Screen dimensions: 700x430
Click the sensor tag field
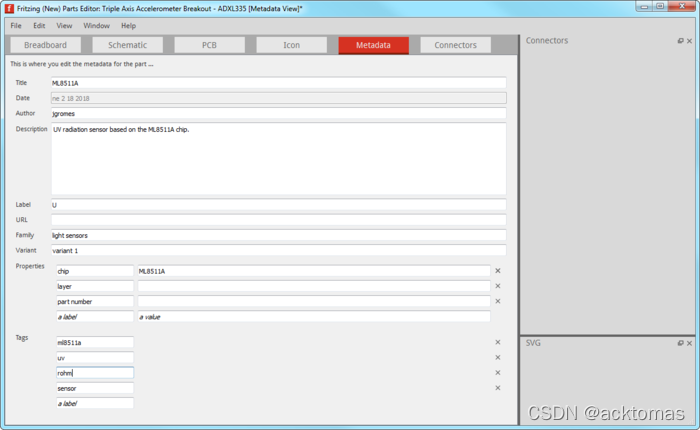[95, 388]
